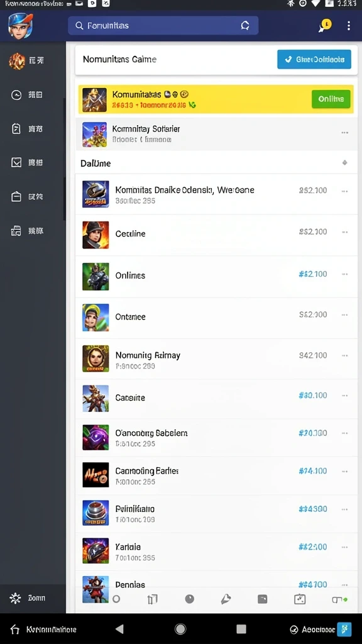362x644 pixels.
Task: Open more options for the Onlimes row
Action: point(345,274)
